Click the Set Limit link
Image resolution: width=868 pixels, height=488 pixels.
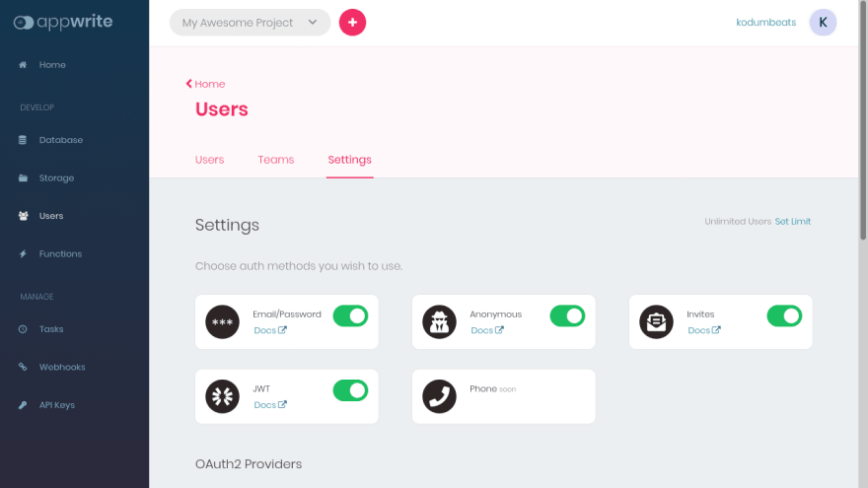click(x=793, y=221)
